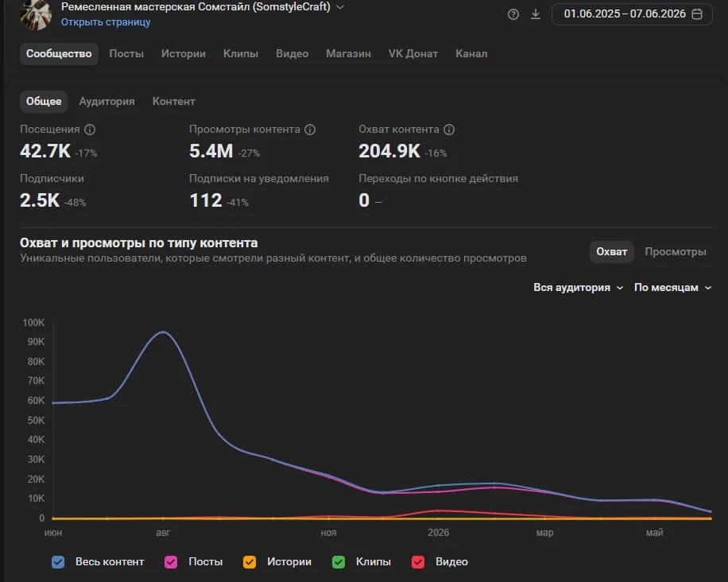The width and height of the screenshot is (728, 582).
Task: Download statistics via the download icon
Action: coord(536,14)
